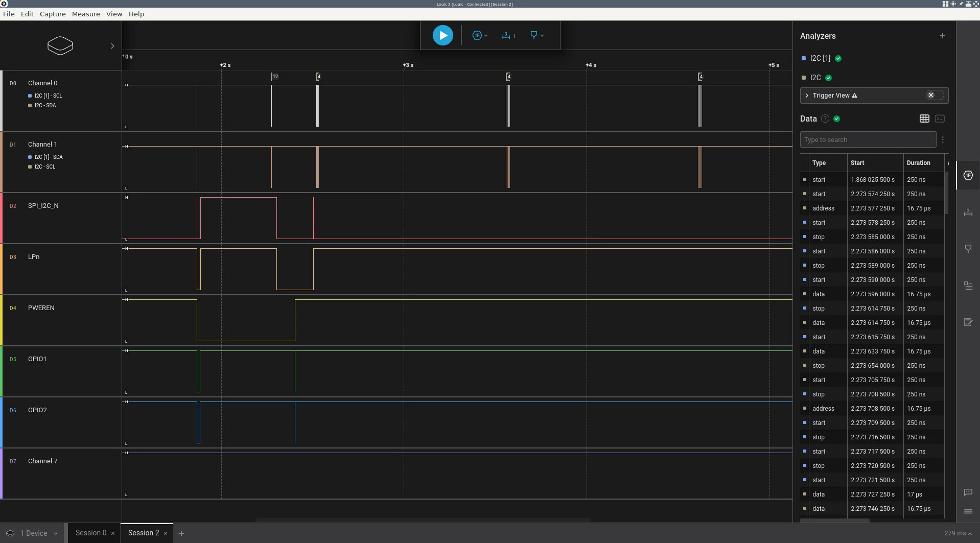Screen dimensions: 980x543
Task: Open Markers sidebar panel
Action: [x=968, y=249]
